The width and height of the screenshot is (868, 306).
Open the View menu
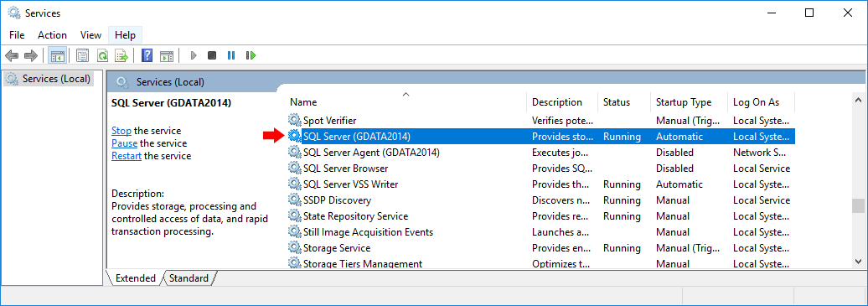pos(90,35)
